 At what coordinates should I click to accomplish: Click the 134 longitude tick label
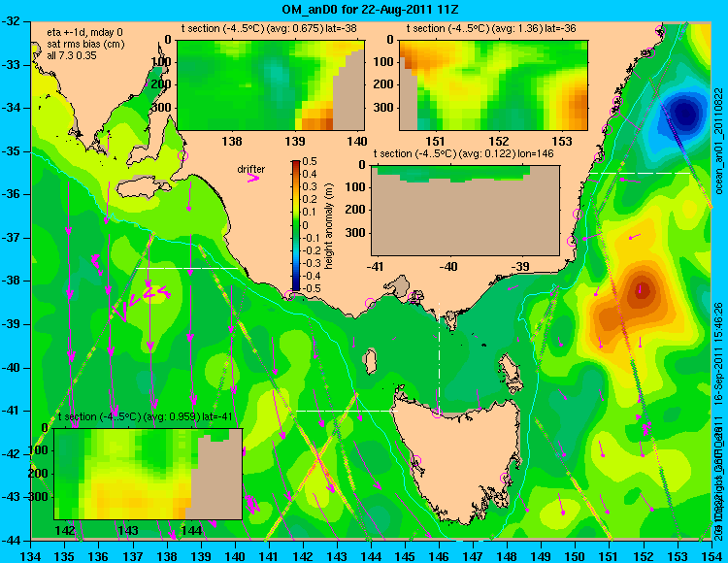[x=31, y=554]
